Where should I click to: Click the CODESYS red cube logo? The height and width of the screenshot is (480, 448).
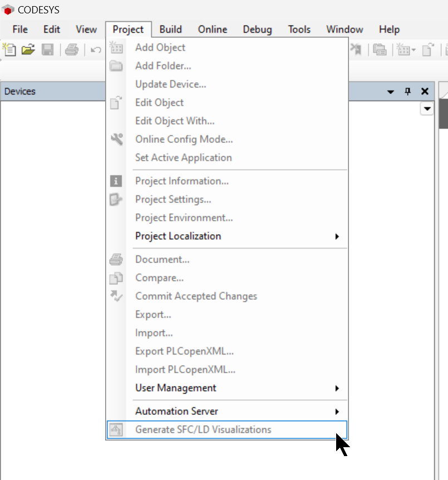point(8,9)
